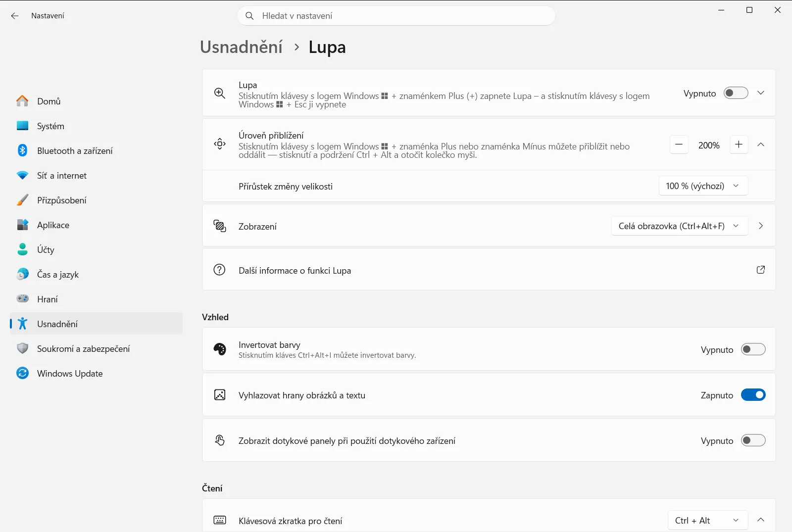Open external link icon for Další informace
Viewport: 792px width, 532px height.
[x=761, y=270]
